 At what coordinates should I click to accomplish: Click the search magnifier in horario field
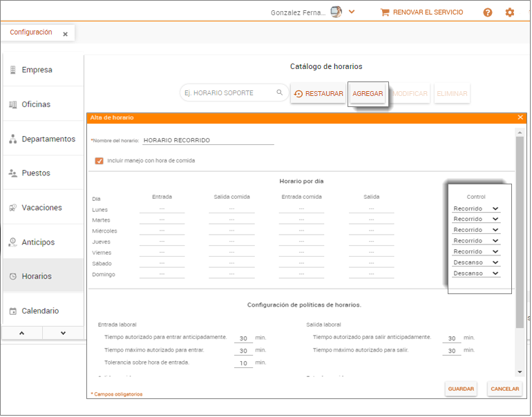pyautogui.click(x=280, y=93)
